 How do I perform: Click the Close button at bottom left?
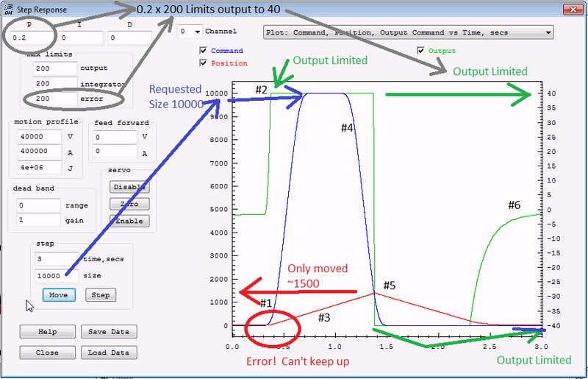(47, 353)
